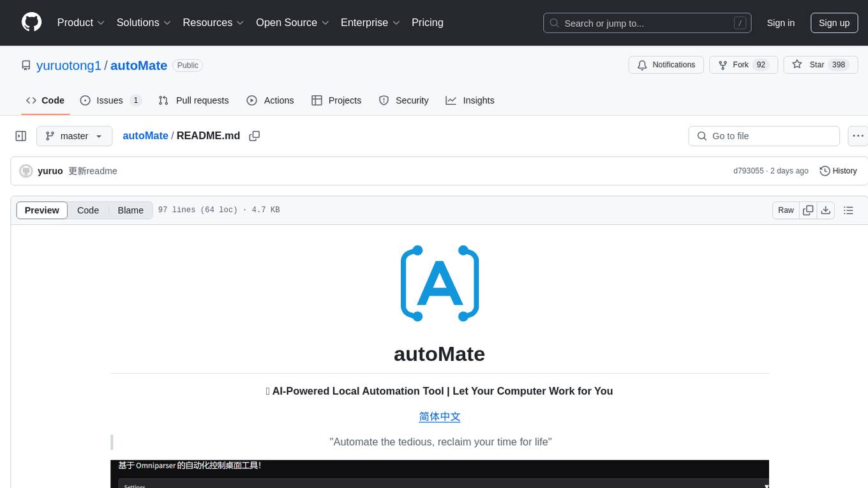Click the fork count 92

(x=760, y=65)
